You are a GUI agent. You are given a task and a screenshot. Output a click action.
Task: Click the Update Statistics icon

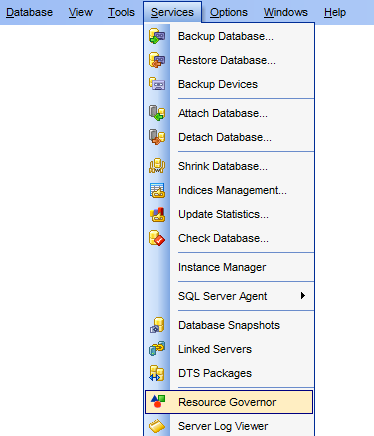[x=157, y=214]
